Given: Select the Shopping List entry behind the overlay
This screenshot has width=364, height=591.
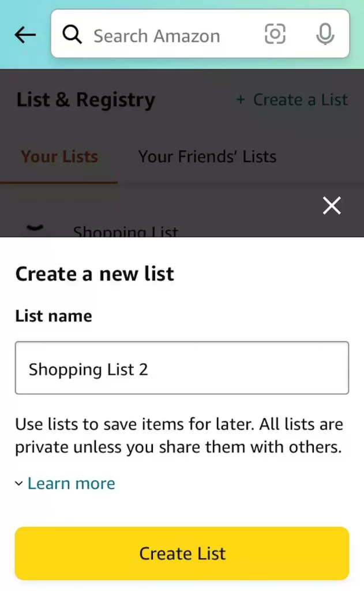Looking at the screenshot, I should click(x=126, y=232).
